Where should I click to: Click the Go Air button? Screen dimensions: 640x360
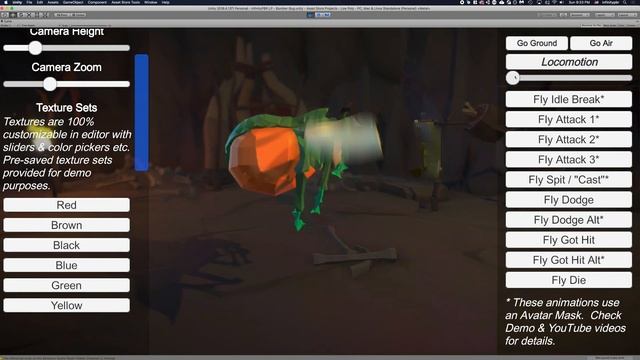(601, 43)
